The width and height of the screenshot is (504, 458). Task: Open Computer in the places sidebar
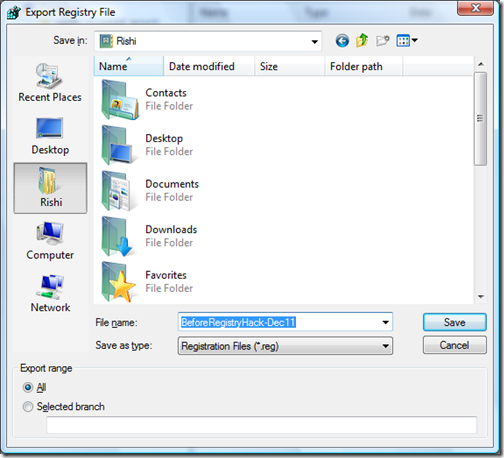(x=50, y=241)
